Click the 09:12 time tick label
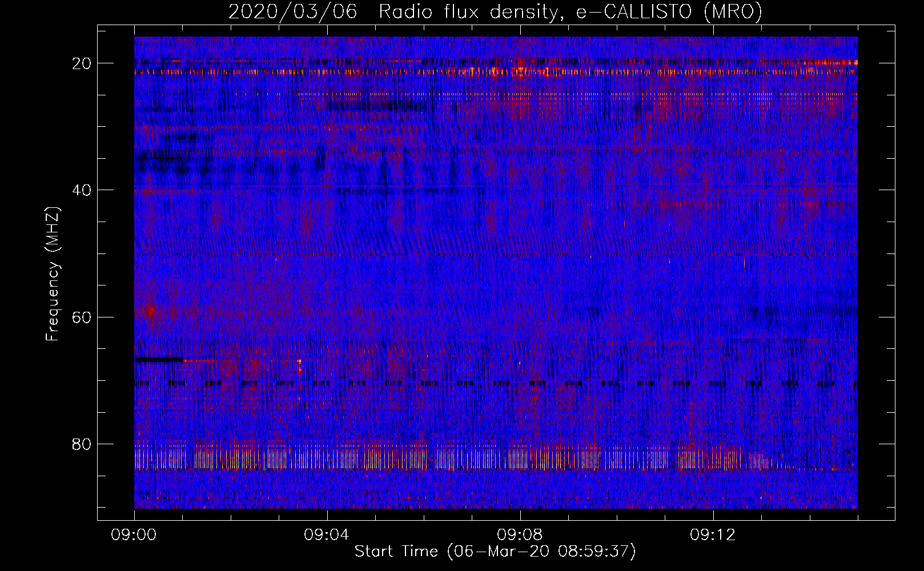Viewport: 924px width, 571px height. [x=713, y=534]
